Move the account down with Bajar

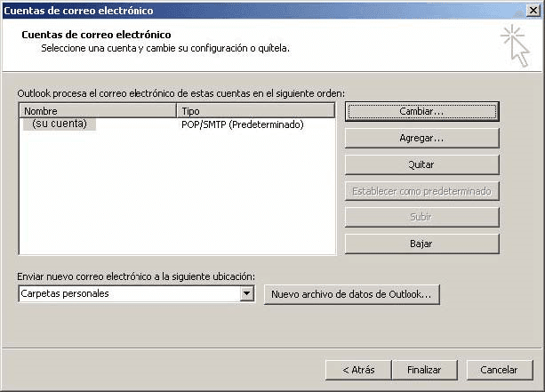(422, 244)
